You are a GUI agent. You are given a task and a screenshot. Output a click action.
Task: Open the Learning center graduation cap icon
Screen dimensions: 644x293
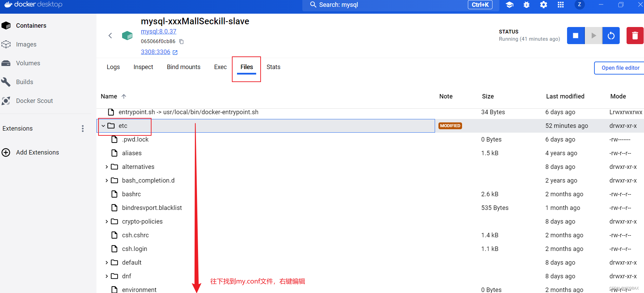pos(510,5)
